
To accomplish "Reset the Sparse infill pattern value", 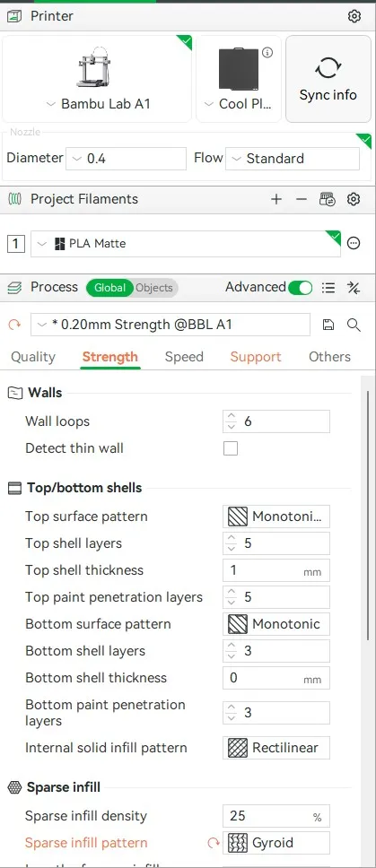I will (214, 843).
